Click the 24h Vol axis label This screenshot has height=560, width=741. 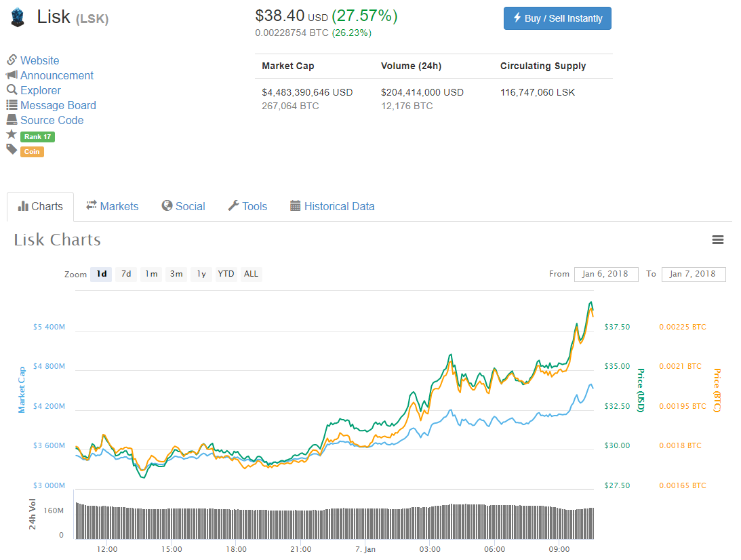click(32, 514)
